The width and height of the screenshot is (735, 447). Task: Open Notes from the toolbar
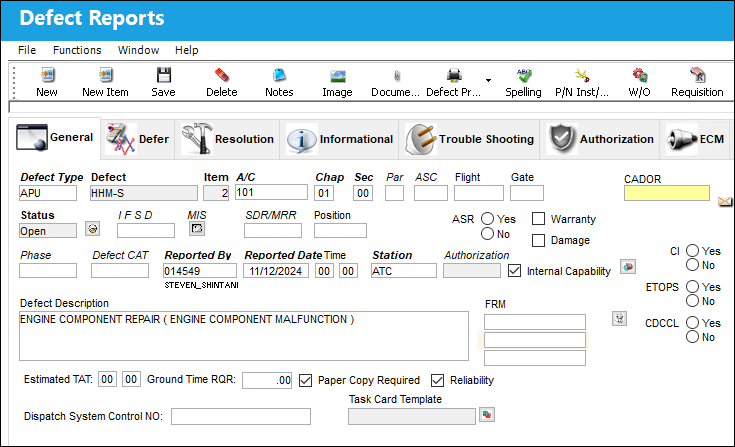[x=279, y=75]
